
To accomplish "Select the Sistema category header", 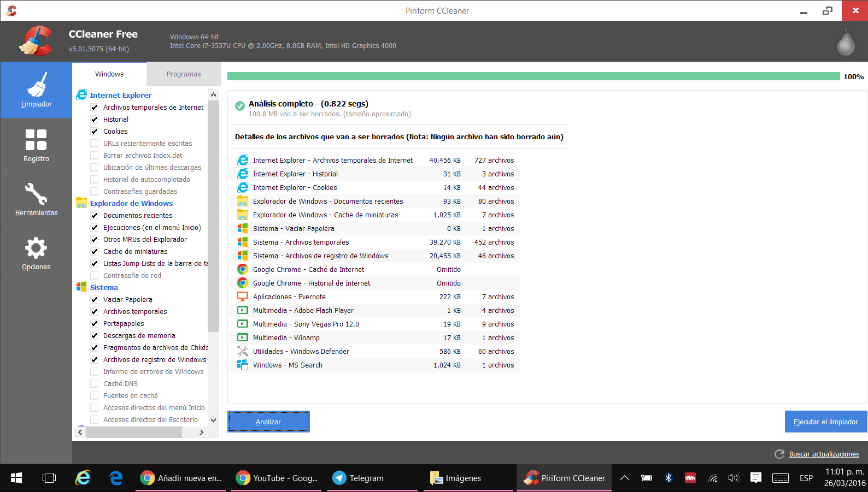I will [x=104, y=287].
